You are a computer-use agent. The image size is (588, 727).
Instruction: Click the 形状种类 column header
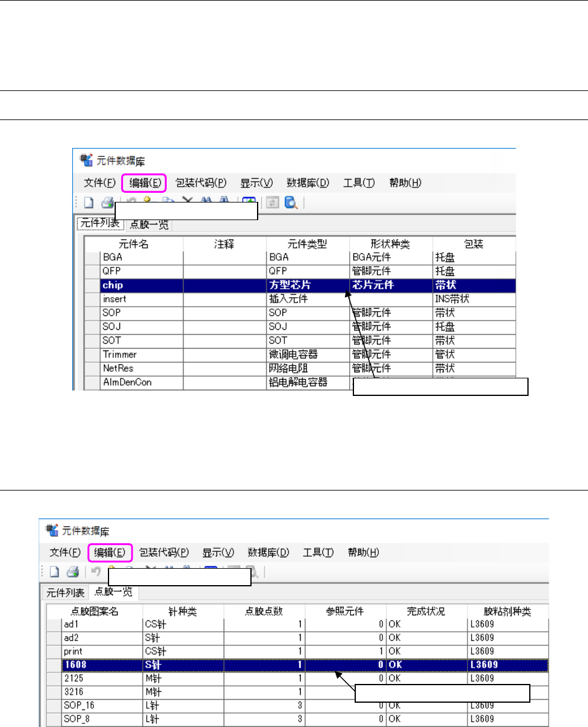coord(390,244)
